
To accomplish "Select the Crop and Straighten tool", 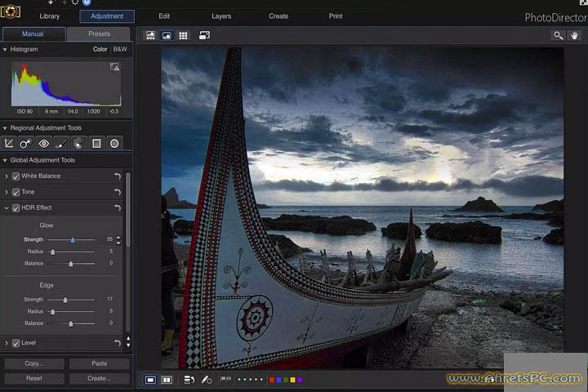I will (9, 143).
